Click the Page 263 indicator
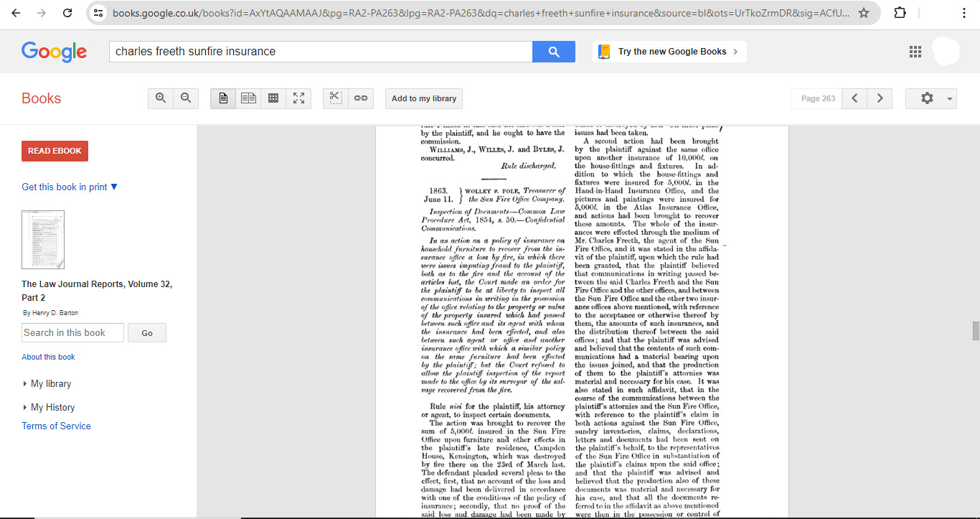 click(817, 98)
